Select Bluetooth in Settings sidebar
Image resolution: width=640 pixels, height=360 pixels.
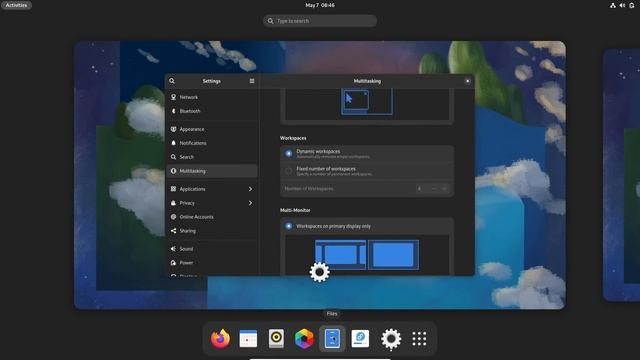[212, 111]
